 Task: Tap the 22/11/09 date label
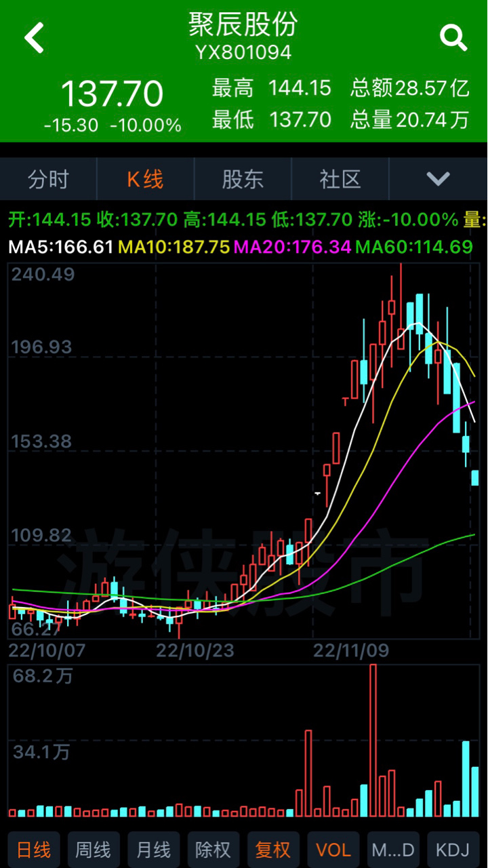point(351,651)
